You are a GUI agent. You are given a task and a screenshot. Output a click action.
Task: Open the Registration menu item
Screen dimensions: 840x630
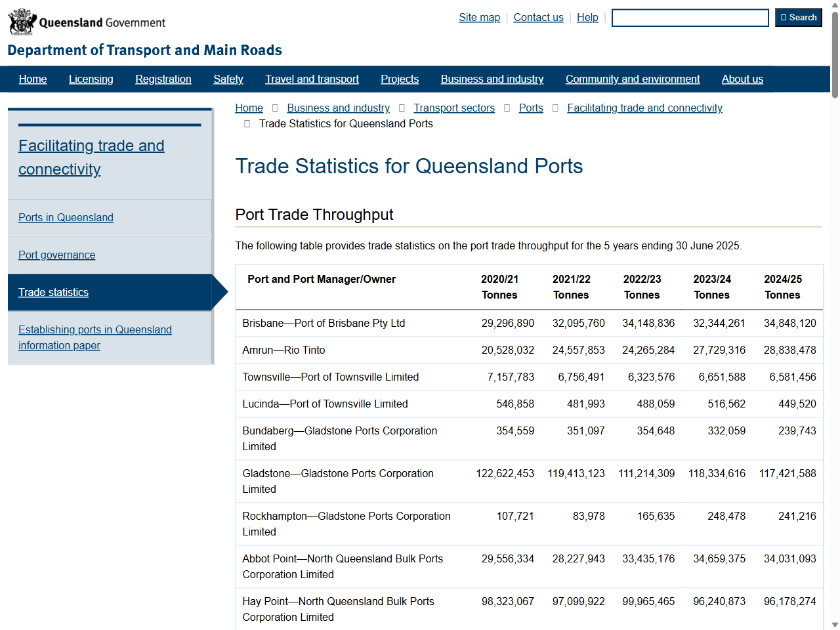pyautogui.click(x=163, y=79)
